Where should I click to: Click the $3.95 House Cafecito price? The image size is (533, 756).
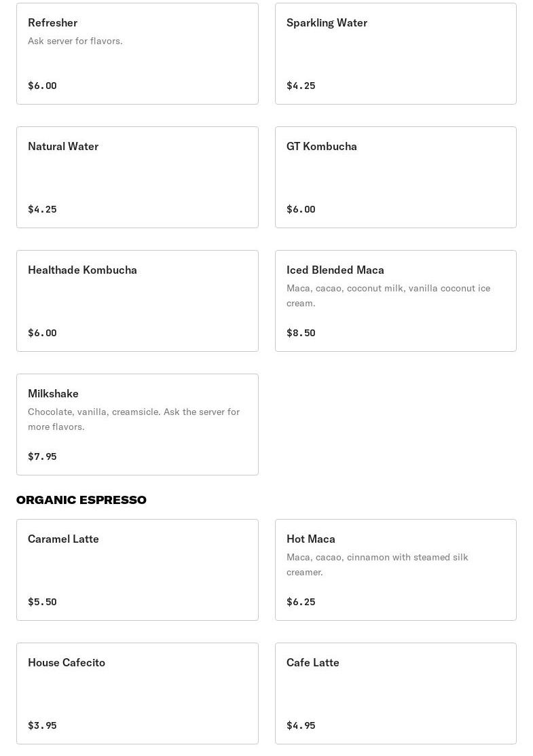(x=42, y=725)
